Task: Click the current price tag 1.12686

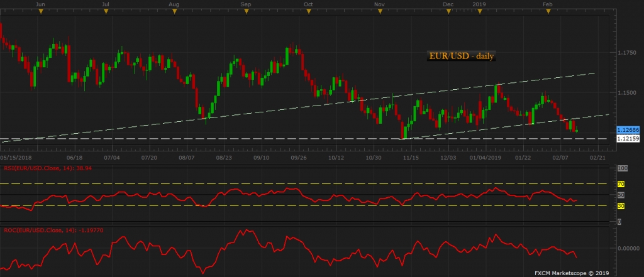Action: tap(628, 129)
